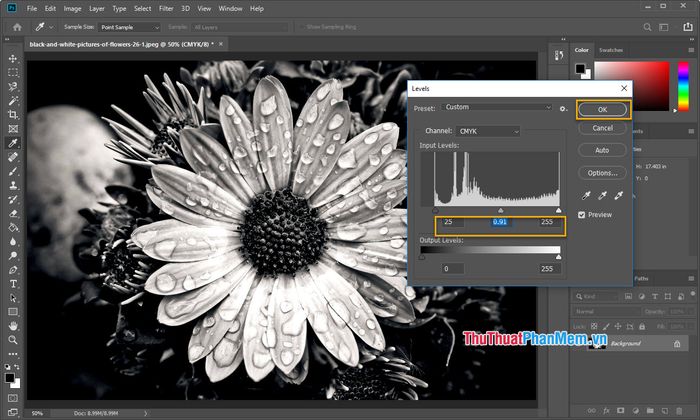Screen dimensions: 700x420
Task: Select the History Brush tool
Action: point(13,200)
